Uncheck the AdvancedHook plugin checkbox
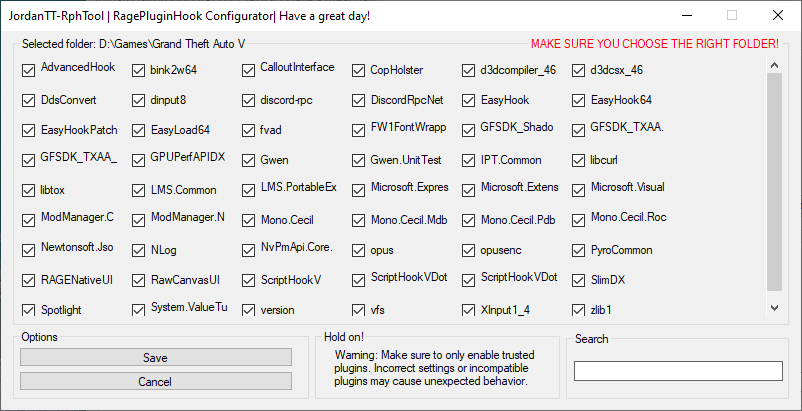 (29, 70)
